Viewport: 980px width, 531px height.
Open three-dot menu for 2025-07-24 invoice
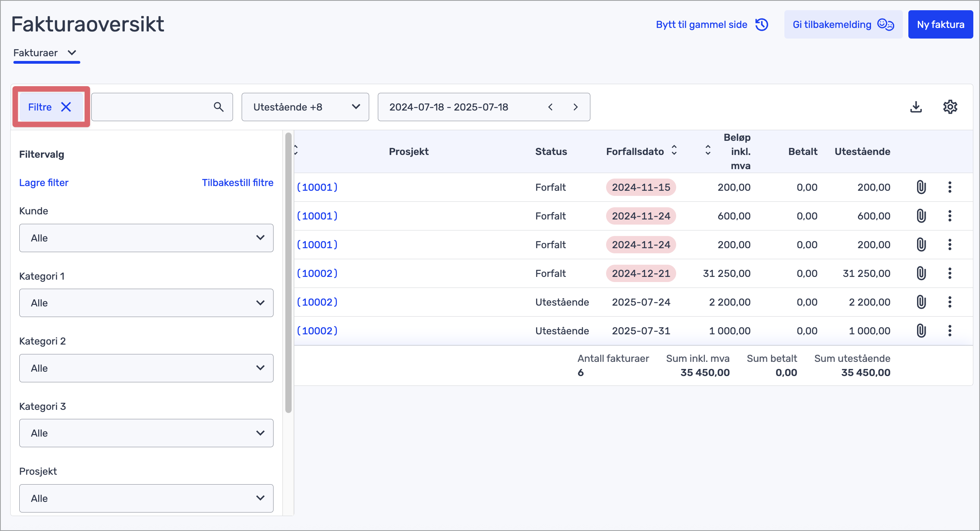pyautogui.click(x=950, y=302)
